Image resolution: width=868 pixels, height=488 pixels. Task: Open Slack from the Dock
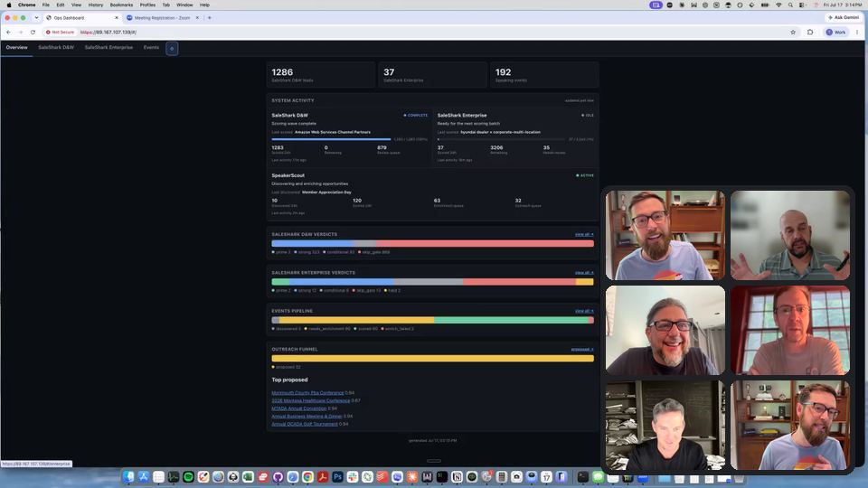[x=352, y=476]
